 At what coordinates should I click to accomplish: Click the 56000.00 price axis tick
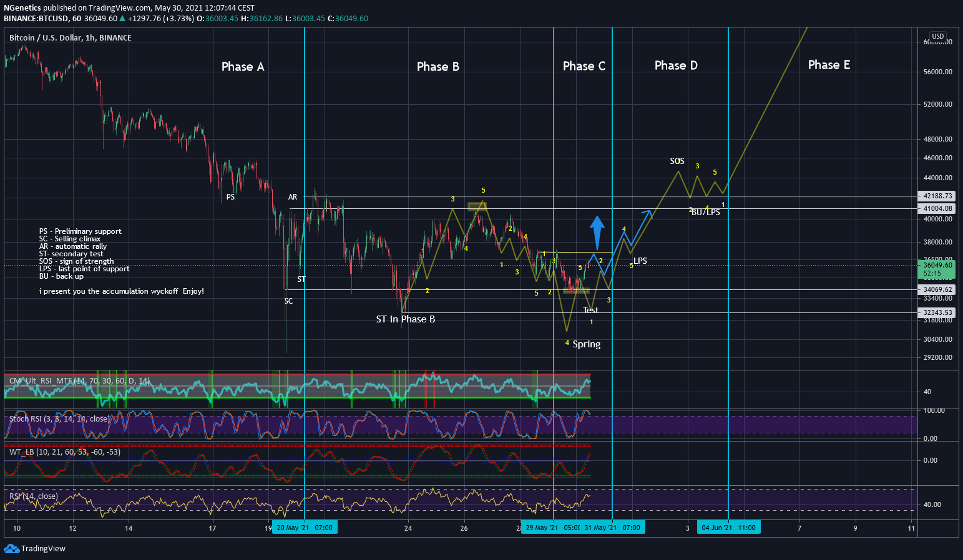tap(938, 72)
